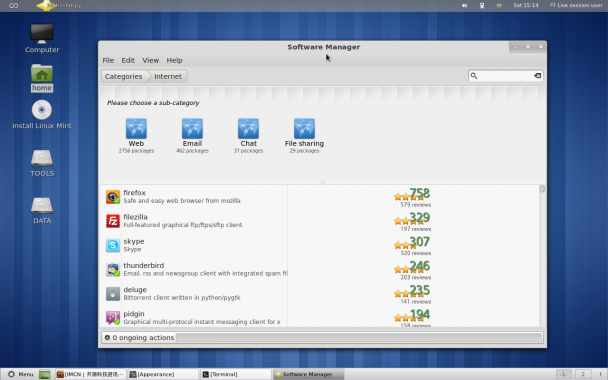
Task: Open the Mint Menu button
Action: point(21,374)
